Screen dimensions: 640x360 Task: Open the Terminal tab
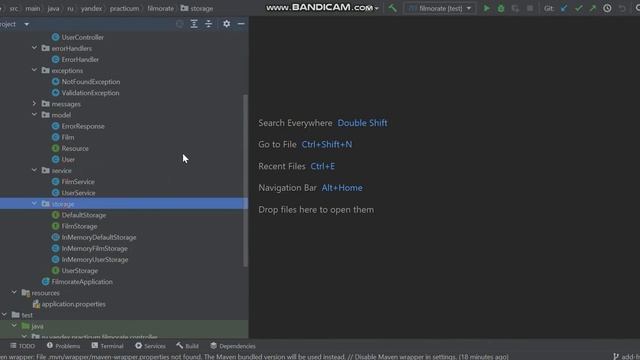pos(107,346)
